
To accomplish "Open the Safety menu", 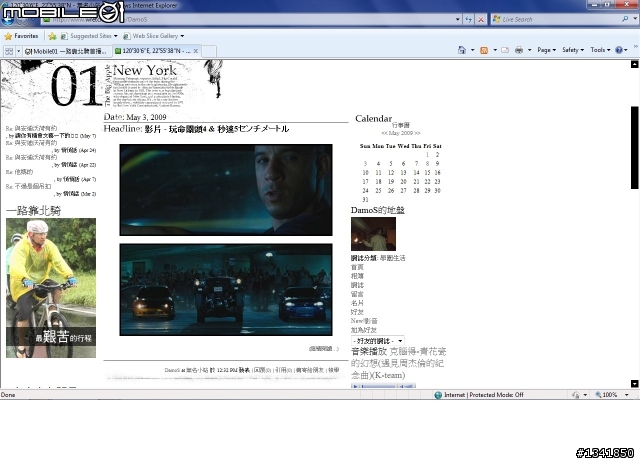I will coord(573,50).
